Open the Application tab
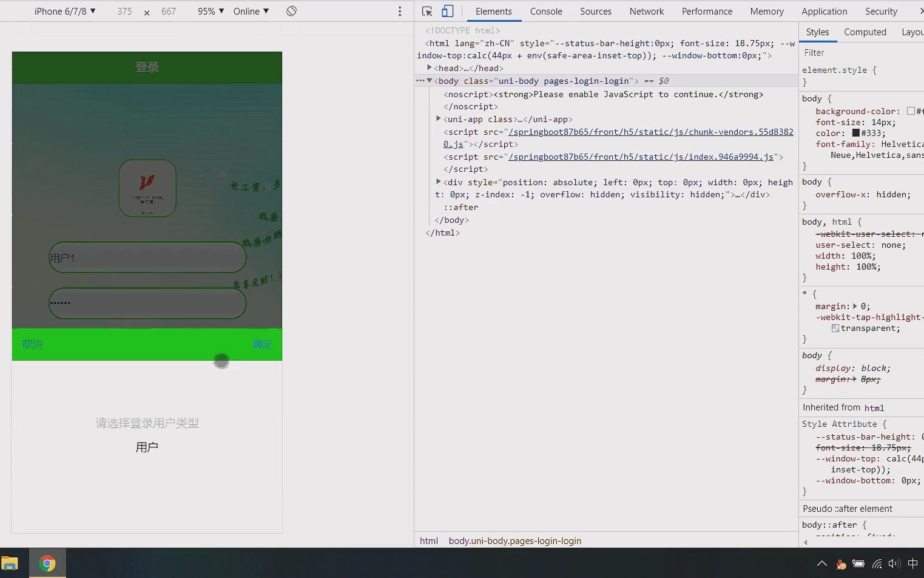This screenshot has width=924, height=578. [824, 11]
